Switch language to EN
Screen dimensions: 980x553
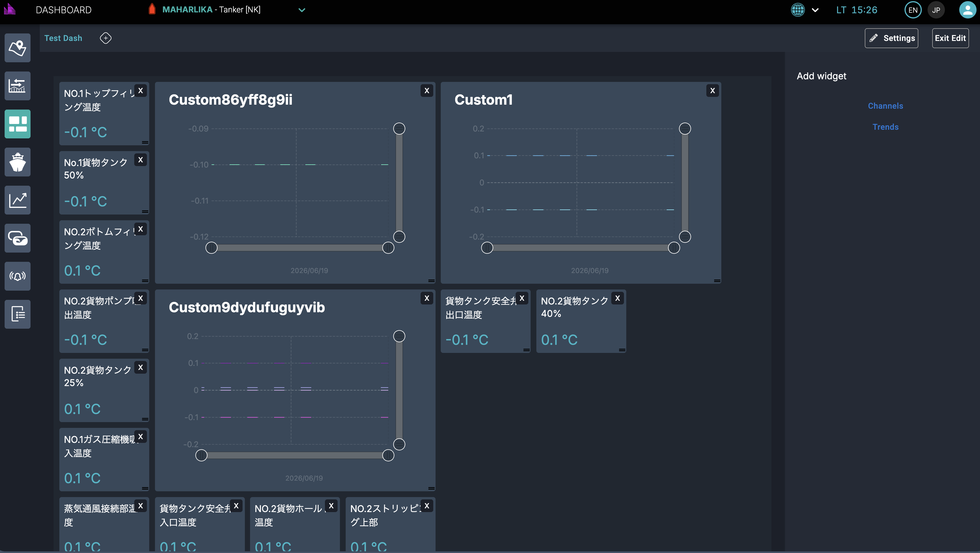pyautogui.click(x=913, y=10)
